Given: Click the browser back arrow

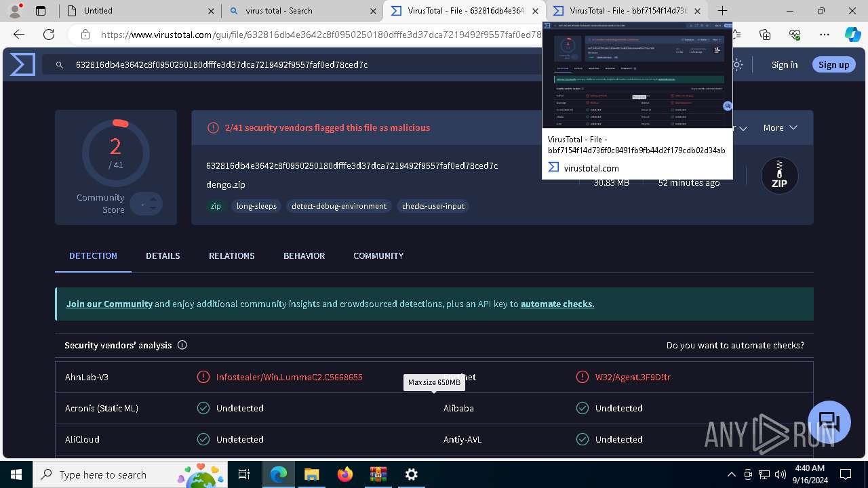Looking at the screenshot, I should click(19, 35).
